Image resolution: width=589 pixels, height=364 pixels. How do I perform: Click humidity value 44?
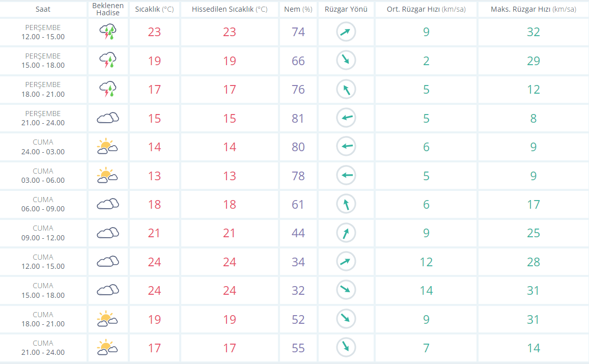click(x=298, y=233)
